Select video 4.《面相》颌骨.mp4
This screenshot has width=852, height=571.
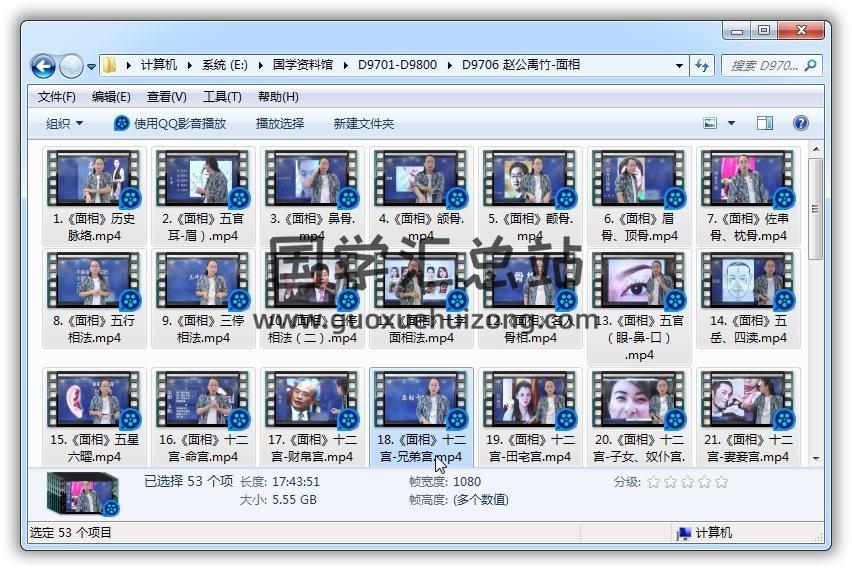tap(421, 197)
